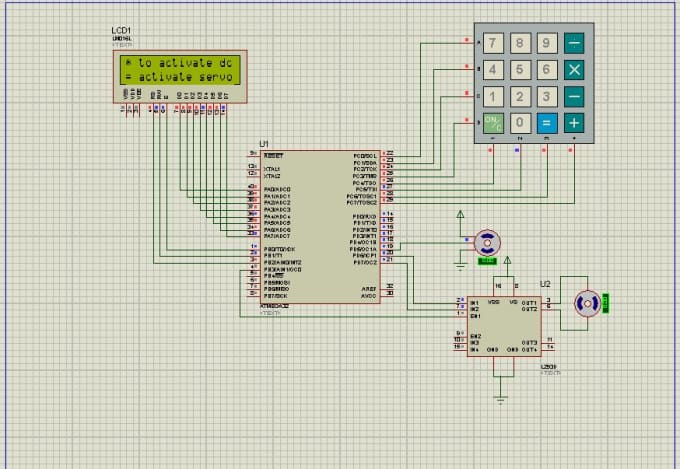Click the 7 key on the keypad

tap(493, 43)
